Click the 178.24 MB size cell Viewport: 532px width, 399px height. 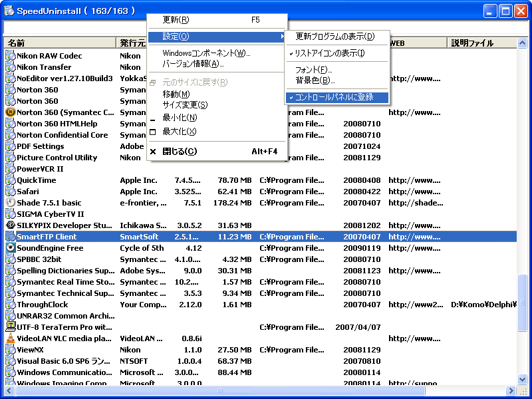coord(232,203)
